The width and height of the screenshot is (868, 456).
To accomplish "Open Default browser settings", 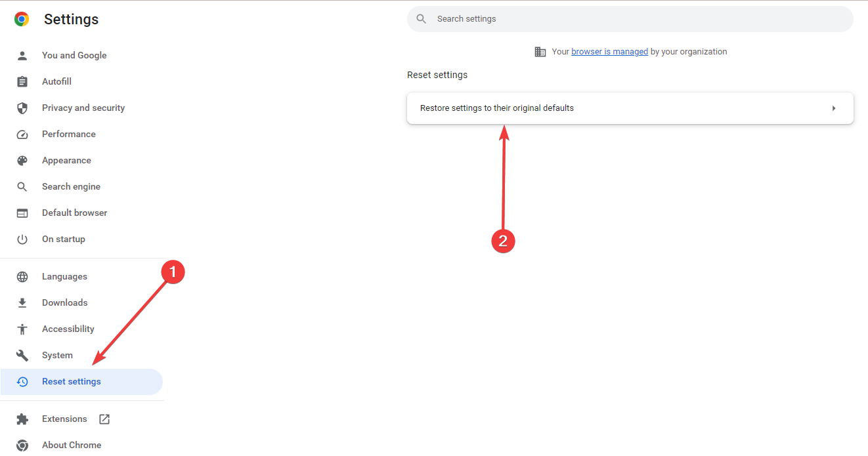I will [x=74, y=213].
